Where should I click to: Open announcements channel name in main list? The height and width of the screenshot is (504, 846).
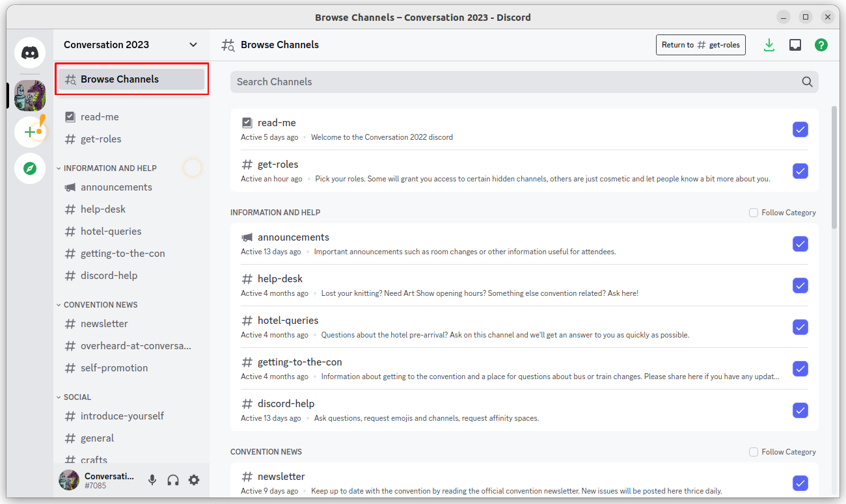tap(293, 237)
